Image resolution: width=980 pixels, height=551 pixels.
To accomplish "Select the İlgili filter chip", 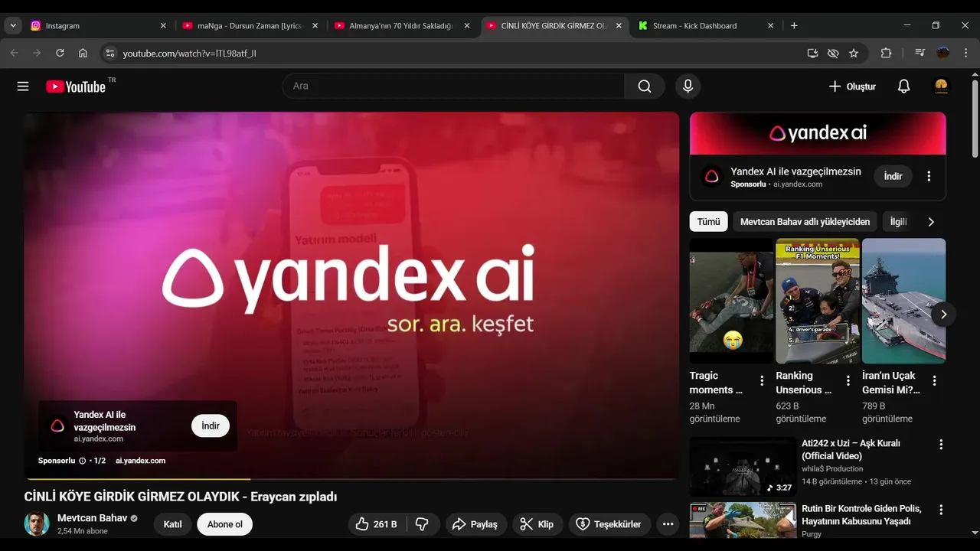I will click(898, 222).
